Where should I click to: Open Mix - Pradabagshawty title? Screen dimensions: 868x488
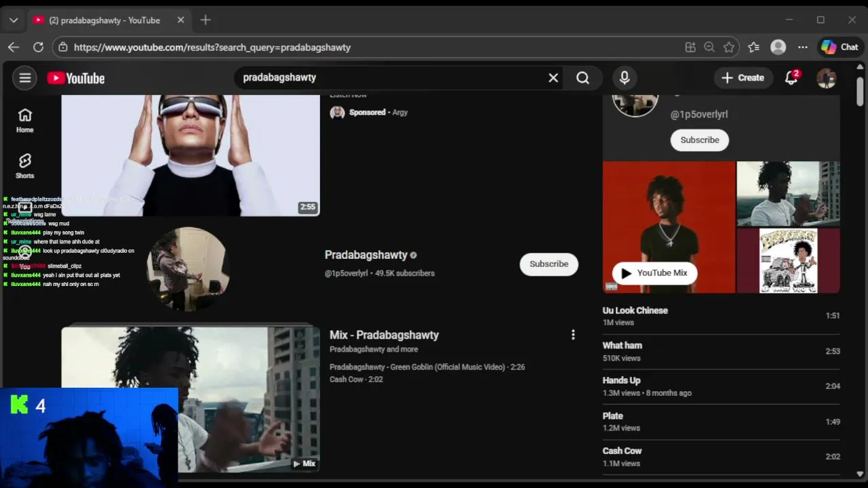click(x=384, y=335)
